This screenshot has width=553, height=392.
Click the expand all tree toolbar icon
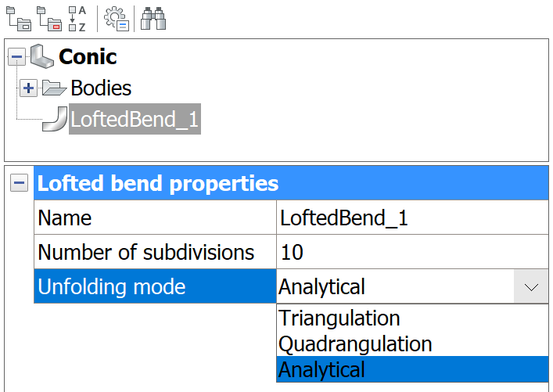tap(19, 17)
